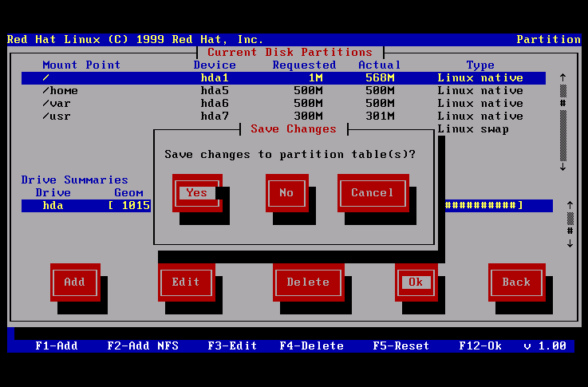Viewport: 588px width, 387px height.
Task: Click the # marker on partition list scrollbar
Action: point(563,103)
